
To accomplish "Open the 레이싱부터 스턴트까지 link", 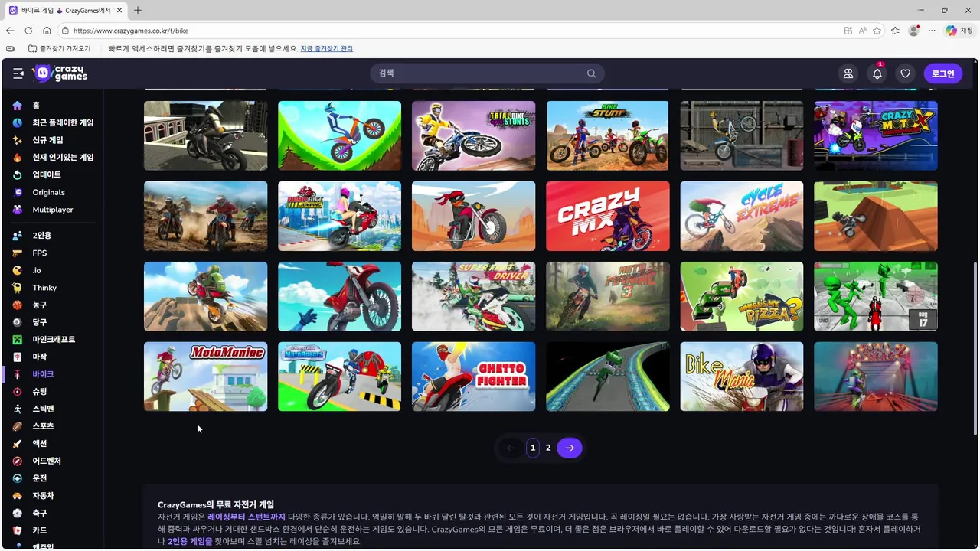I will (x=247, y=517).
